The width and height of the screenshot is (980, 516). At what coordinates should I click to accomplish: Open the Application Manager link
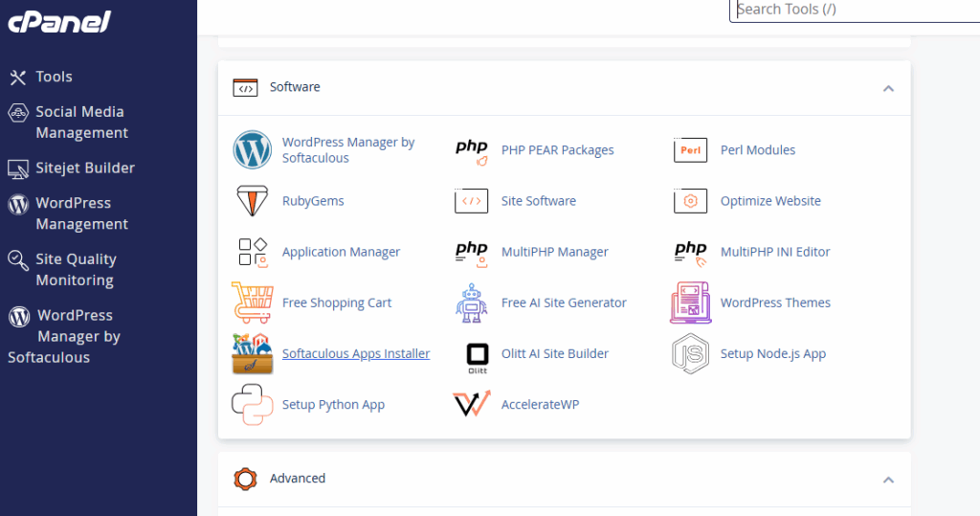click(x=342, y=252)
